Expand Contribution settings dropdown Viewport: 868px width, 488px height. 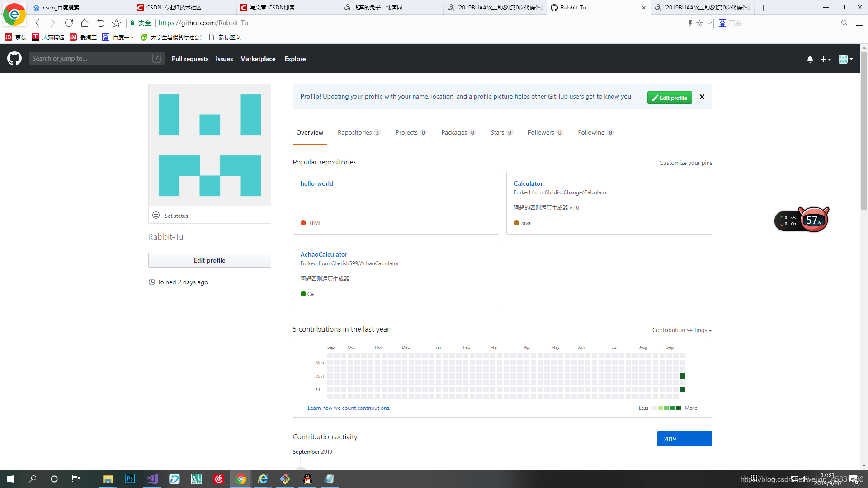pos(682,330)
